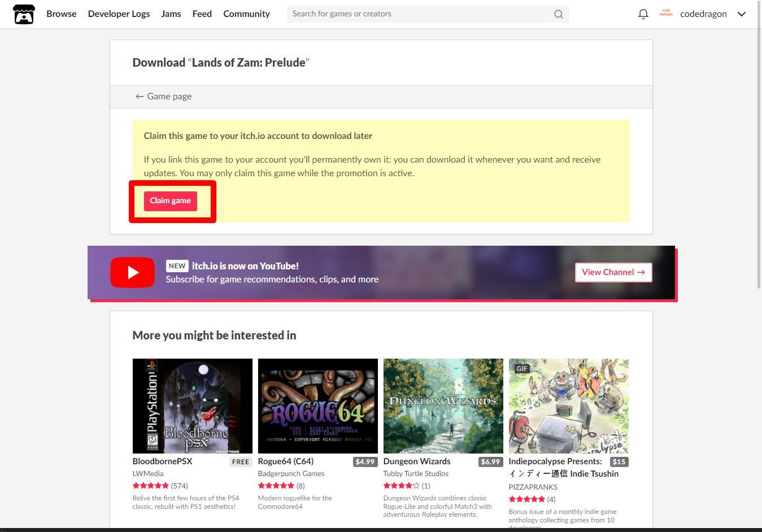762x532 pixels.
Task: Click the FREE tag on BloodbornePSX
Action: tap(241, 462)
